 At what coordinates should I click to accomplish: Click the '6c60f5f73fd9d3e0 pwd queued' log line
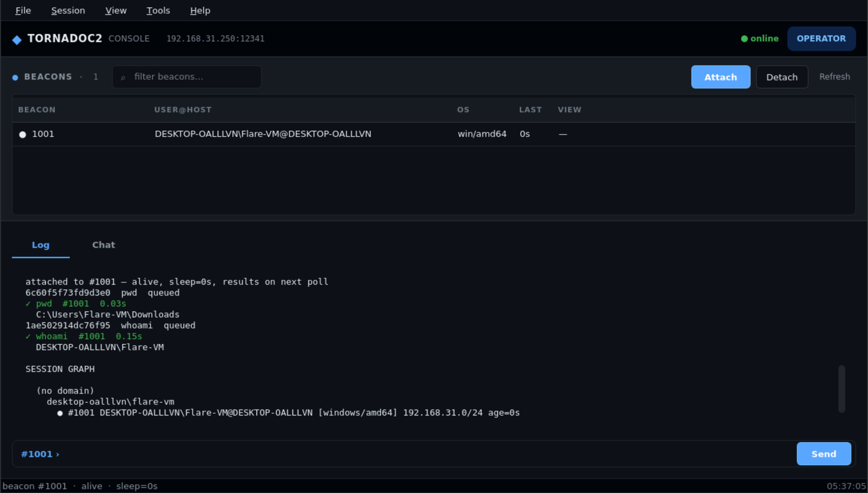click(x=103, y=293)
